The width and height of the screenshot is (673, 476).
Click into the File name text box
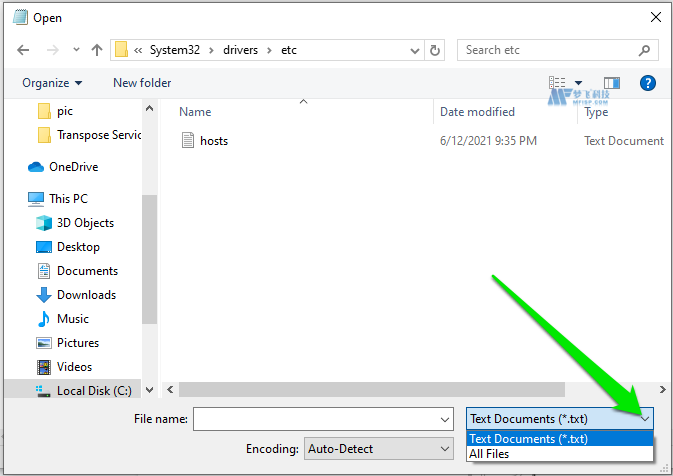click(315, 419)
